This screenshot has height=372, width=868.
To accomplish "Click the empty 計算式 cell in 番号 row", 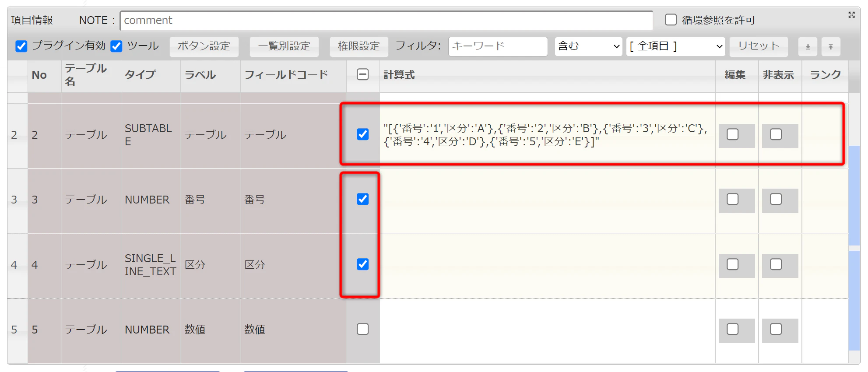I will [547, 200].
